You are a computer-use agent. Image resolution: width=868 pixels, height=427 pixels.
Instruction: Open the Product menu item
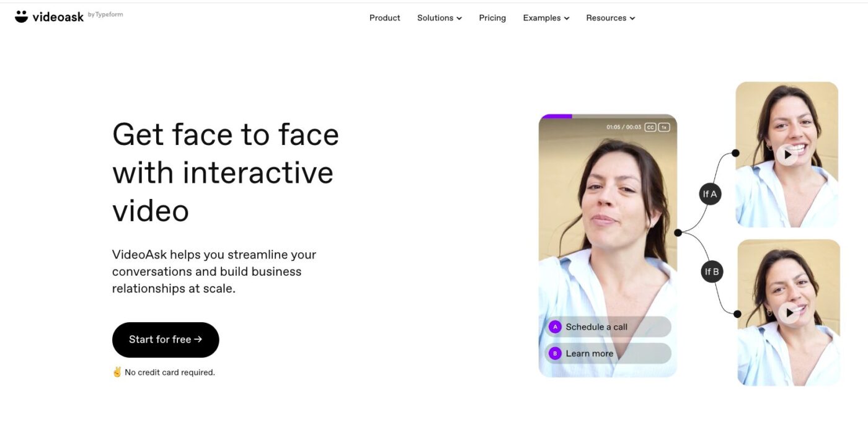384,18
